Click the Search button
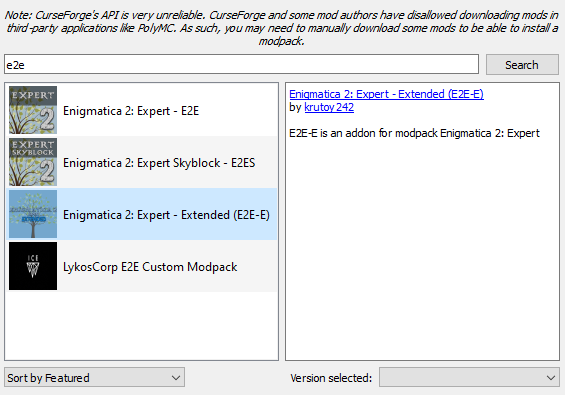The image size is (565, 395). click(522, 65)
